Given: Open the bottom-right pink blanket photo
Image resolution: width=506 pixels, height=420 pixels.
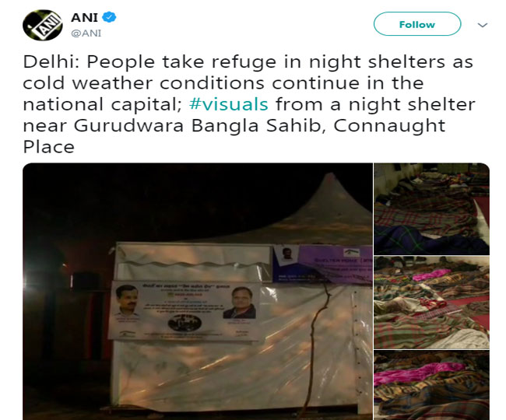Looking at the screenshot, I should [x=431, y=385].
